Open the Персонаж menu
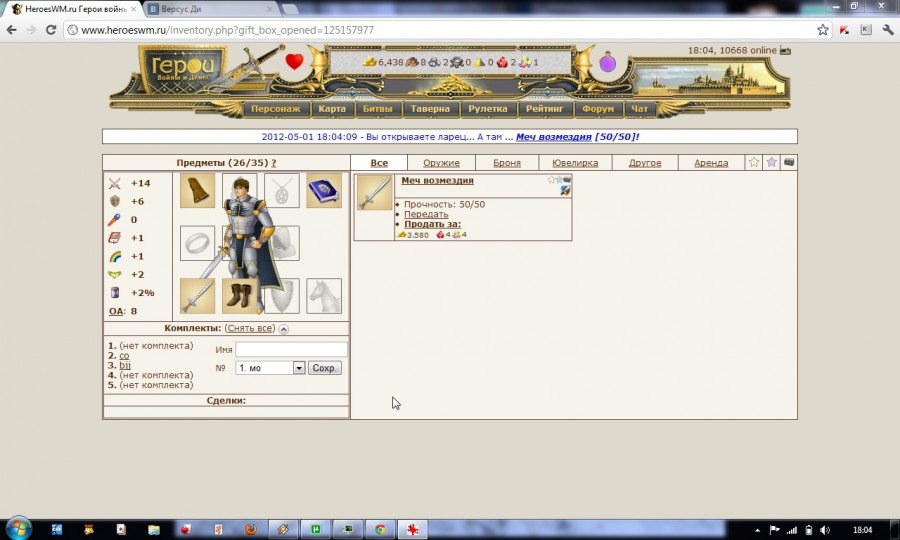This screenshot has height=540, width=900. point(276,108)
